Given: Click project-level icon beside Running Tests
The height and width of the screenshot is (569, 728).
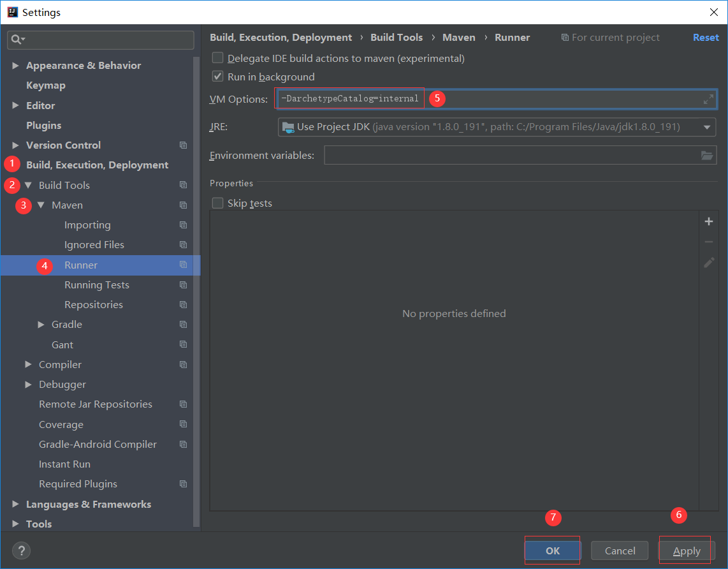Looking at the screenshot, I should click(184, 285).
